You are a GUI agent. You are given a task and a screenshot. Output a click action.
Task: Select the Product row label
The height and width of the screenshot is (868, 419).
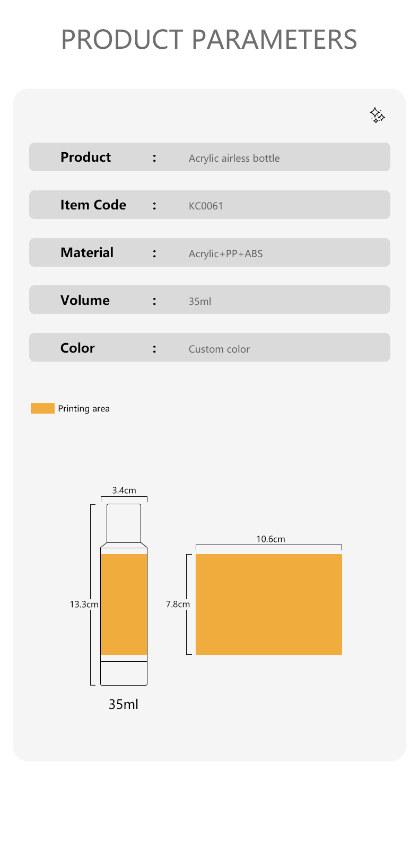pyautogui.click(x=85, y=157)
